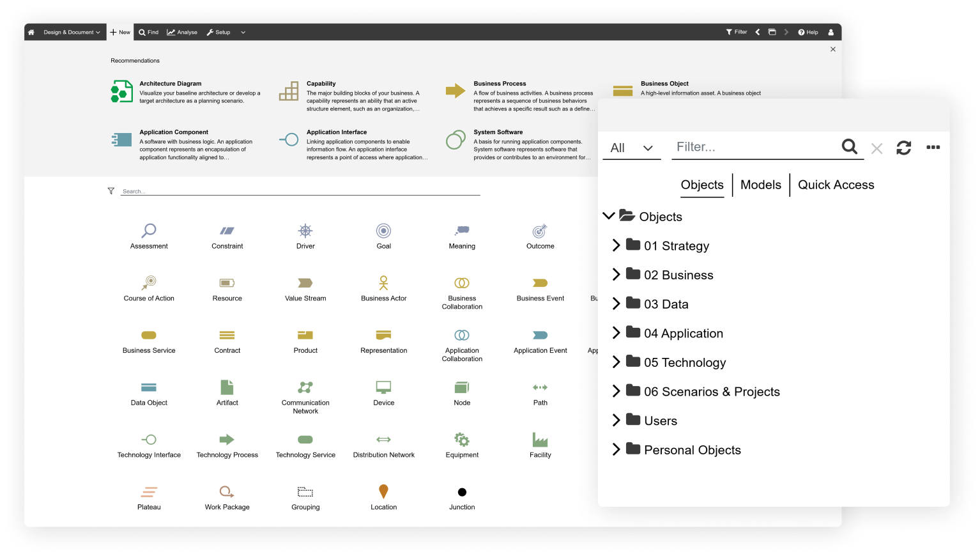Open the Find tool
The image size is (980, 556).
click(x=148, y=32)
